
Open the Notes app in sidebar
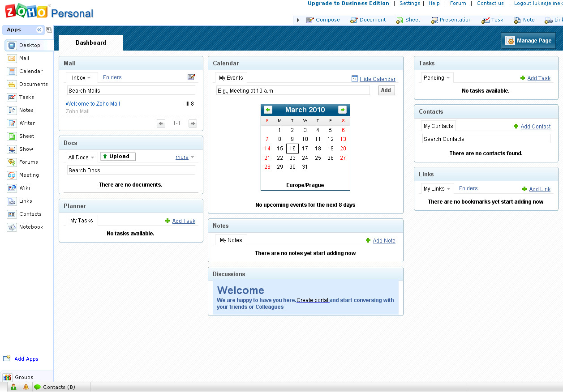20,110
